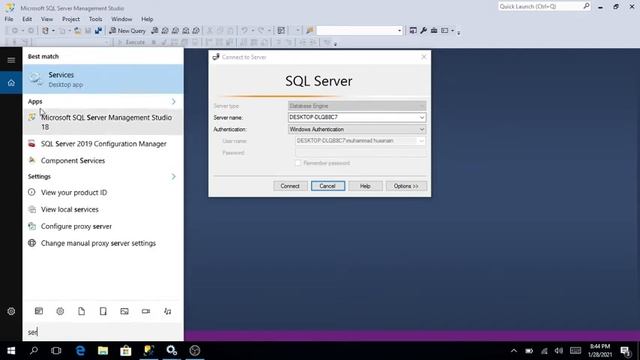Open the Server name combo box dropdown
640x360 pixels.
422,118
